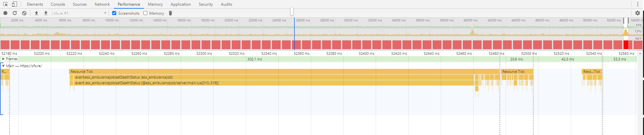Toggle the device toolbar icon
Image resolution: width=644 pixels, height=135 pixels.
click(x=14, y=4)
